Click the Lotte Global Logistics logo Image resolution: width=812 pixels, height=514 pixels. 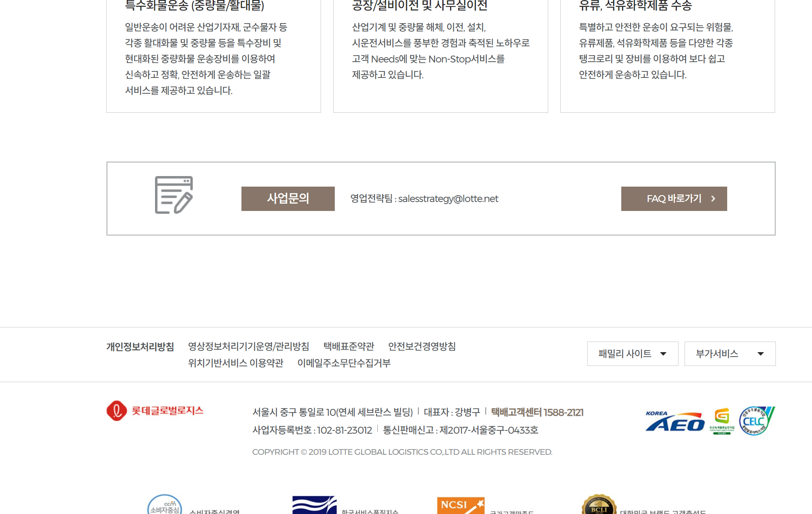coord(155,411)
